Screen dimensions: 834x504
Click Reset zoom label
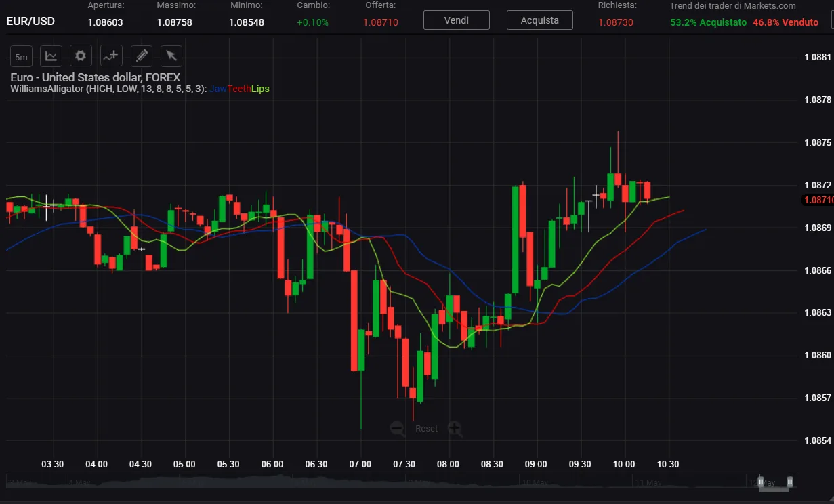tap(427, 429)
